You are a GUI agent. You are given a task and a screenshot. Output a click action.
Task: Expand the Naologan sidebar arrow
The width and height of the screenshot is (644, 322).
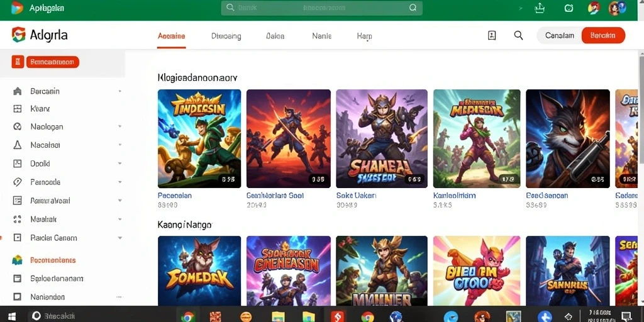[x=120, y=126]
